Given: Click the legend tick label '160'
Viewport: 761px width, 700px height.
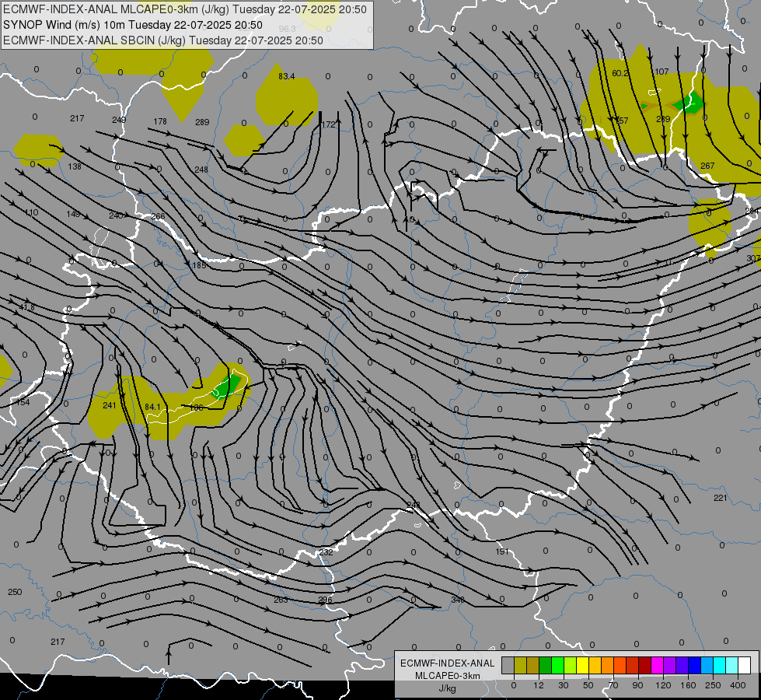Looking at the screenshot, I should coord(688,685).
